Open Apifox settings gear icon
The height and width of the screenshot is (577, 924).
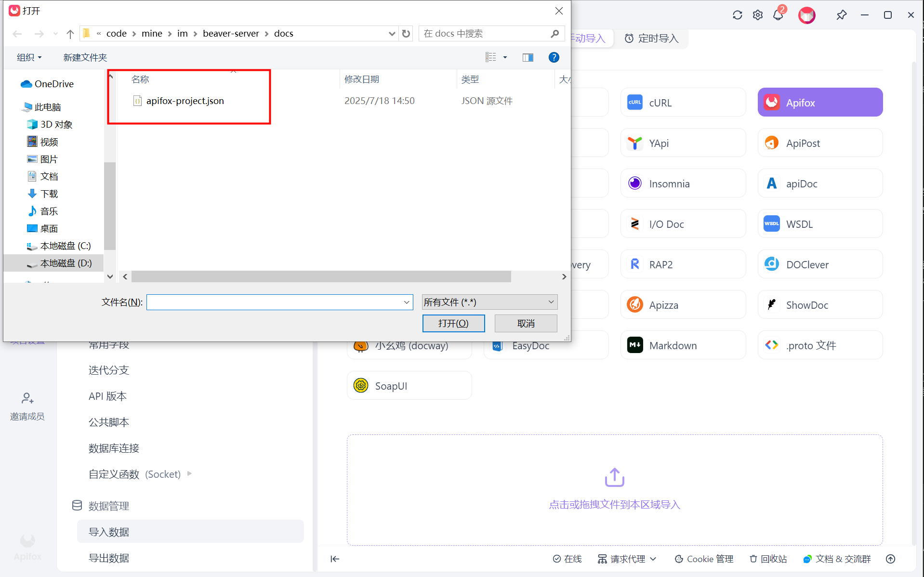point(758,15)
